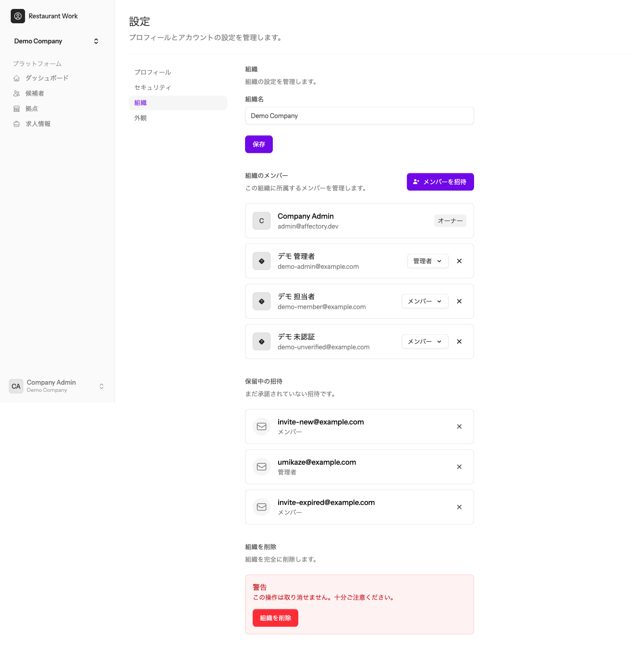Click the invite-new@example.com text

[x=321, y=422]
